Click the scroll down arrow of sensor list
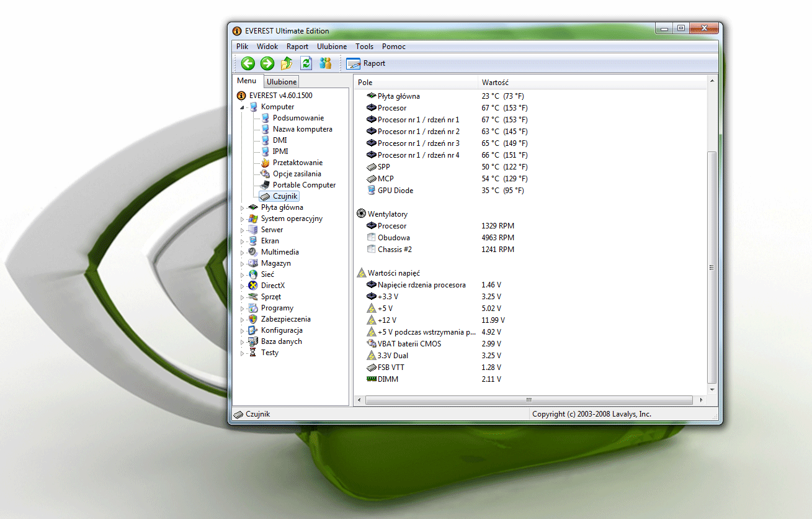812x519 pixels. pyautogui.click(x=712, y=390)
